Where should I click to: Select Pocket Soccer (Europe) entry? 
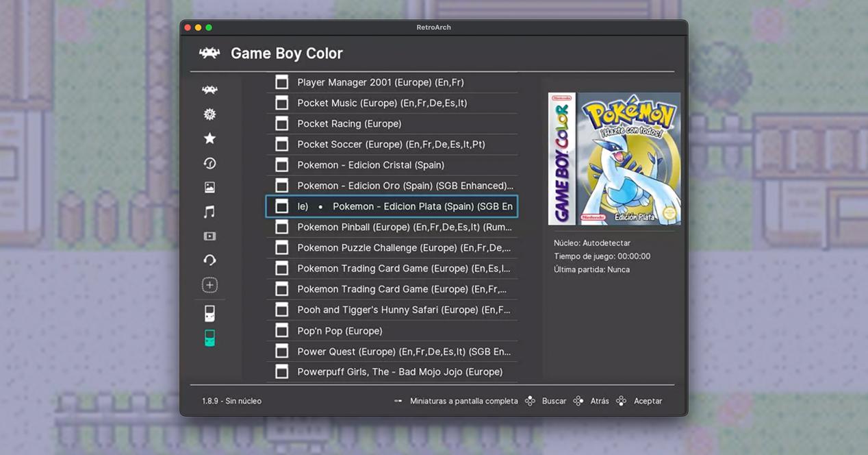pyautogui.click(x=392, y=144)
